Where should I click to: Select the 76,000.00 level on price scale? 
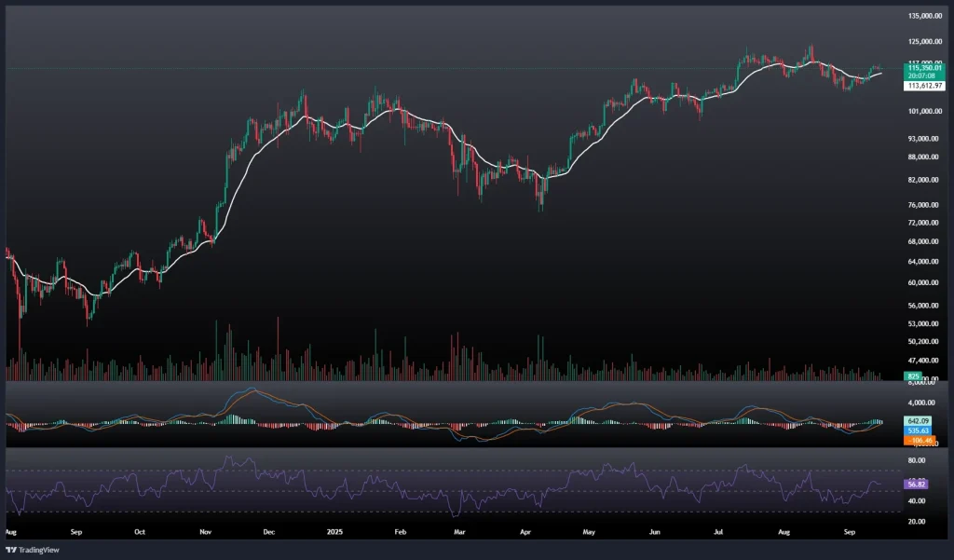pyautogui.click(x=925, y=205)
